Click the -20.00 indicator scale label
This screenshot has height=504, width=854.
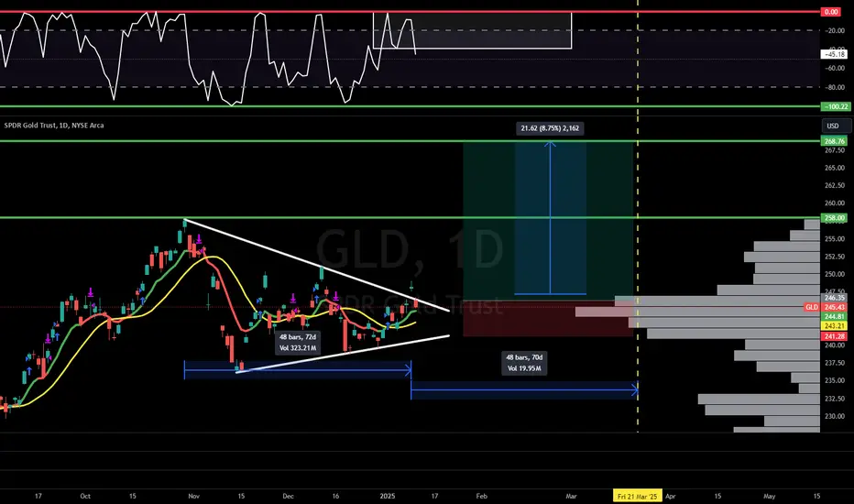click(x=835, y=30)
